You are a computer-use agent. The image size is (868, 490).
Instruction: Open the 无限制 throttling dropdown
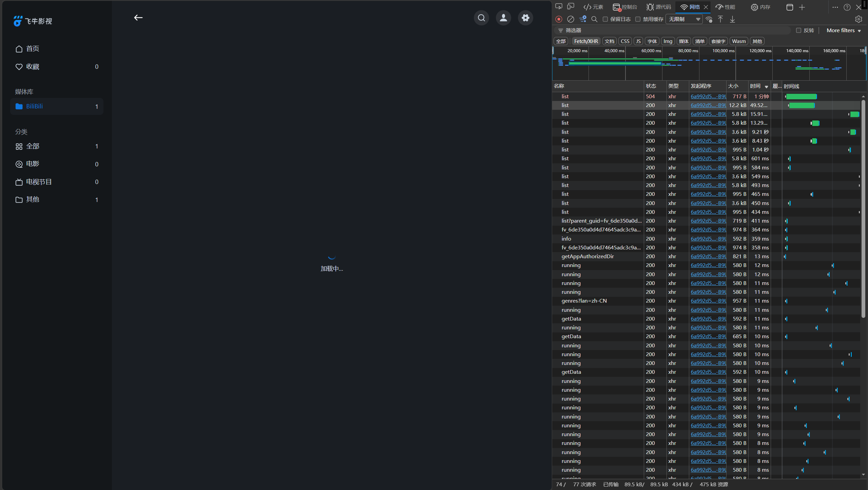pos(684,19)
